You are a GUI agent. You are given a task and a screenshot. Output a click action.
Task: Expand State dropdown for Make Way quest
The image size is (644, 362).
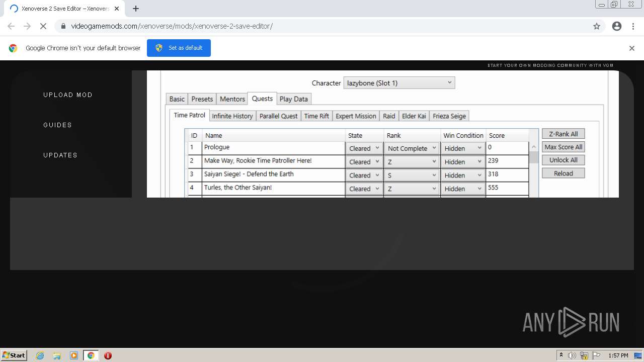pyautogui.click(x=364, y=162)
